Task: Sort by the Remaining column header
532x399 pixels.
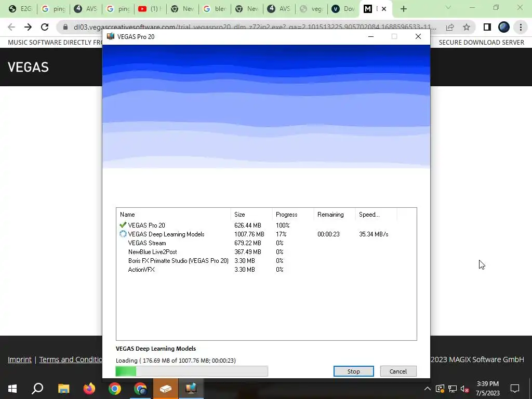Action: tap(335, 215)
